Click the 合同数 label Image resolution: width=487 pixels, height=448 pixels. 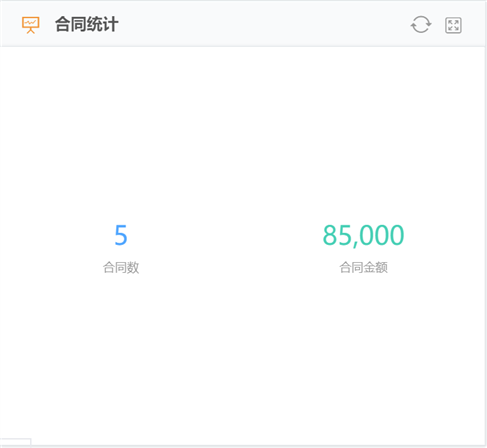121,267
